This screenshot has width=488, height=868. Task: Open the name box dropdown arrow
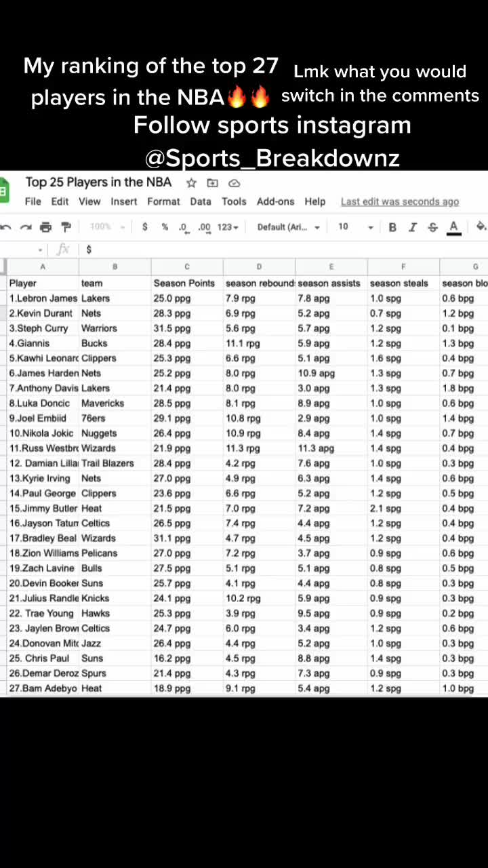pyautogui.click(x=40, y=250)
